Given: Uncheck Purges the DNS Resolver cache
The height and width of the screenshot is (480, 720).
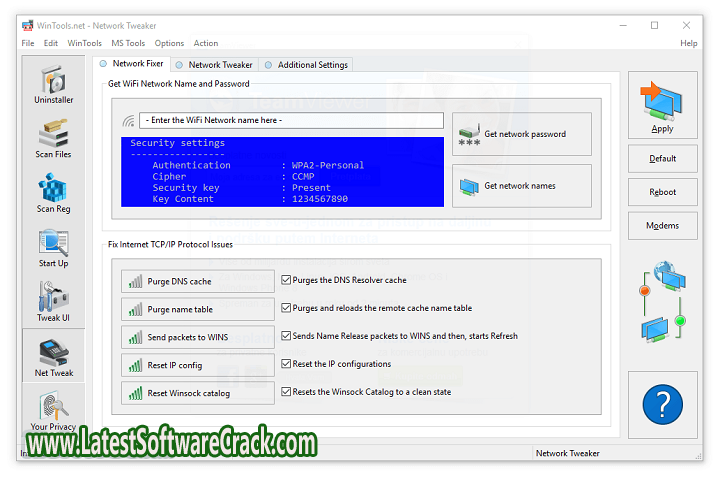Looking at the screenshot, I should coord(286,281).
